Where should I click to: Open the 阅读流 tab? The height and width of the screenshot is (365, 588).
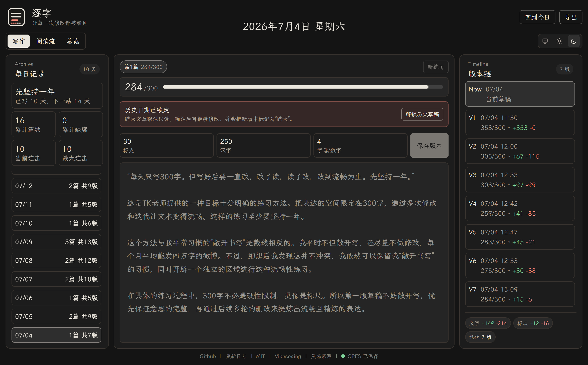coord(46,41)
